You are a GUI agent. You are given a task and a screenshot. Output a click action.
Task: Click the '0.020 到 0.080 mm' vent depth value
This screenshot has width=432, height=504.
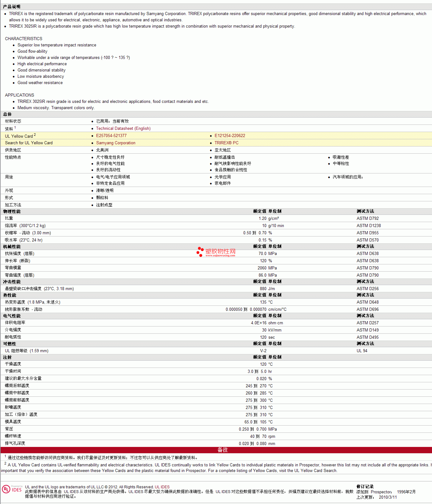tap(257, 444)
